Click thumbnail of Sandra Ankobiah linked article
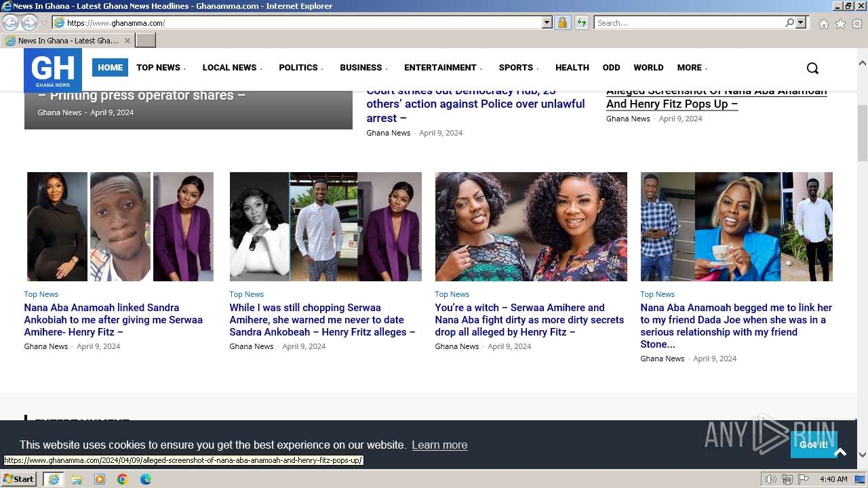This screenshot has width=868, height=488. coord(120,226)
